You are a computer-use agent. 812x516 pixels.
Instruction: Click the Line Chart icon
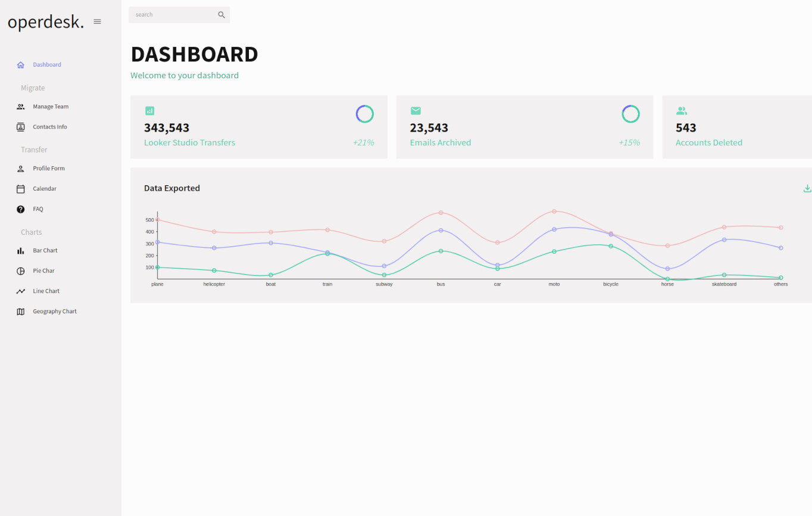pyautogui.click(x=21, y=291)
